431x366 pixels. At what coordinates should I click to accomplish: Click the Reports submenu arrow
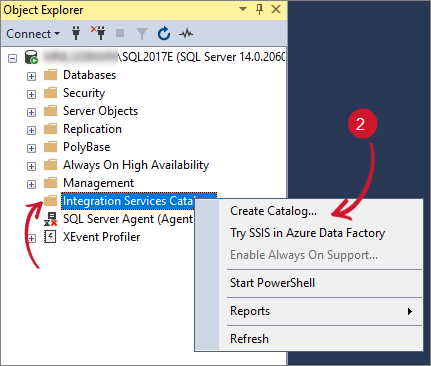pyautogui.click(x=410, y=311)
